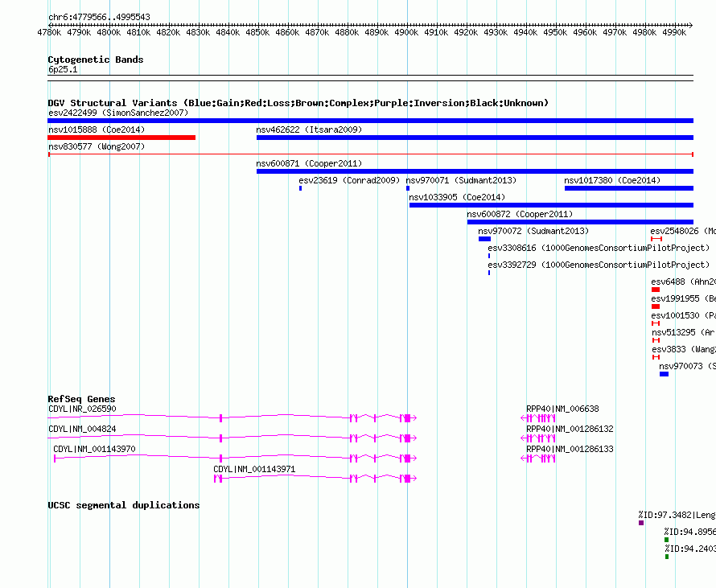The image size is (716, 588).
Task: Click the esv6488 red loss block
Action: tap(656, 290)
